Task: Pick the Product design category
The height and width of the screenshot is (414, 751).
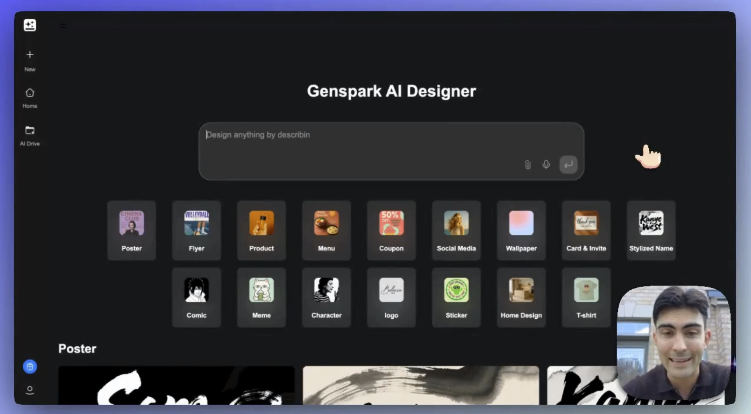Action: tap(262, 230)
